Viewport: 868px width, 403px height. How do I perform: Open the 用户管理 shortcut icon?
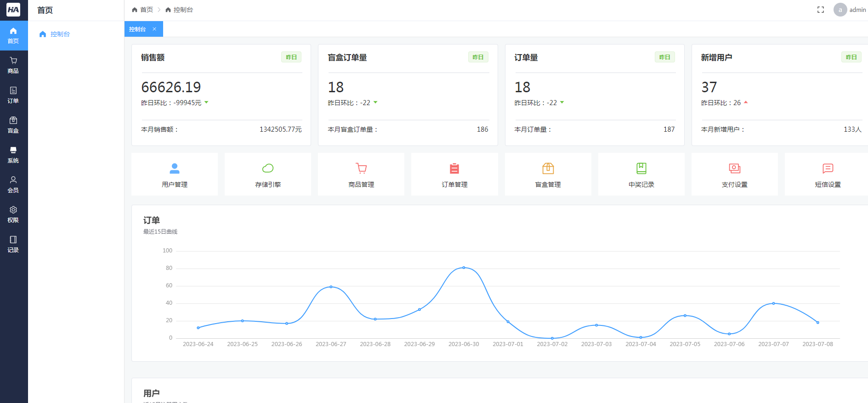[x=175, y=168]
